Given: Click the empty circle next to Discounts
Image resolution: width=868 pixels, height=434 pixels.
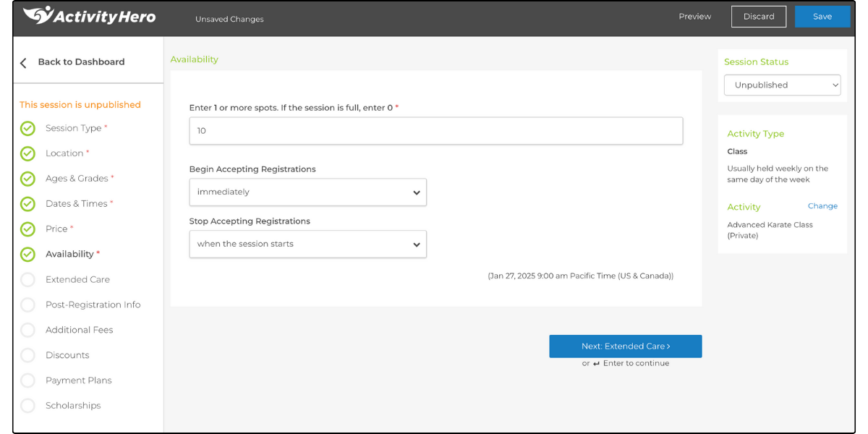Looking at the screenshot, I should click(27, 356).
